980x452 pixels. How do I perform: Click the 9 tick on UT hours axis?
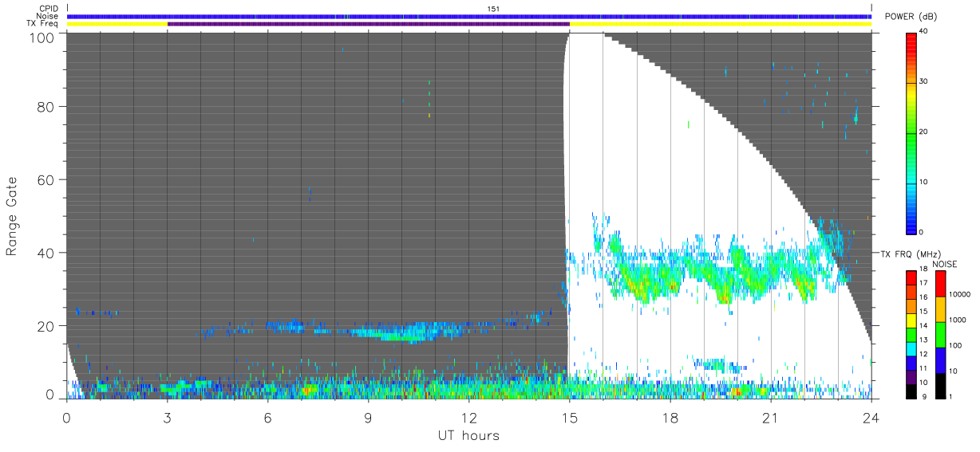pos(368,418)
